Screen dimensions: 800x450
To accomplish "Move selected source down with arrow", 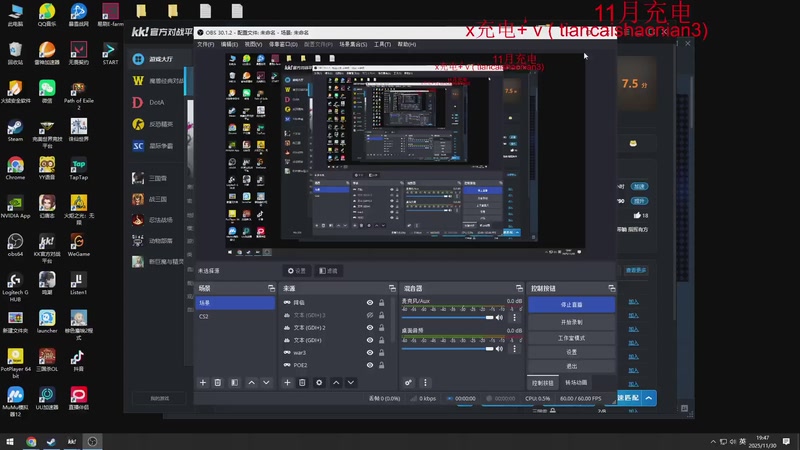I will pos(351,383).
